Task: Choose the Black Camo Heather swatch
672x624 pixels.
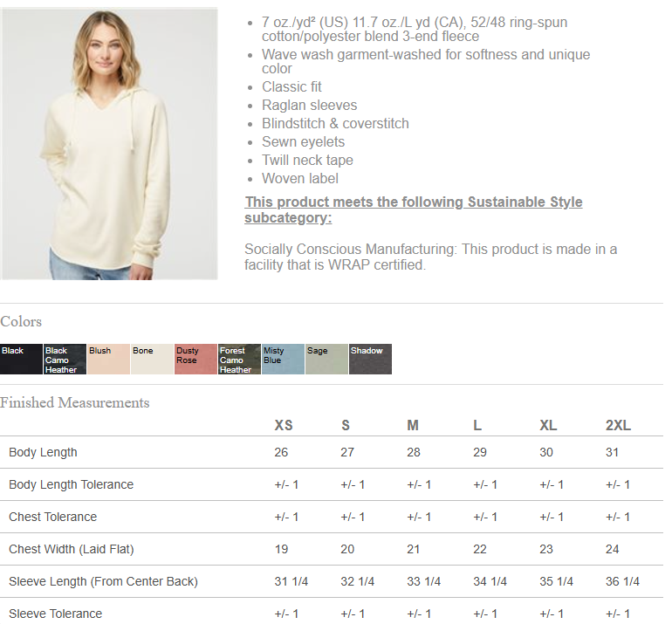Action: (65, 359)
